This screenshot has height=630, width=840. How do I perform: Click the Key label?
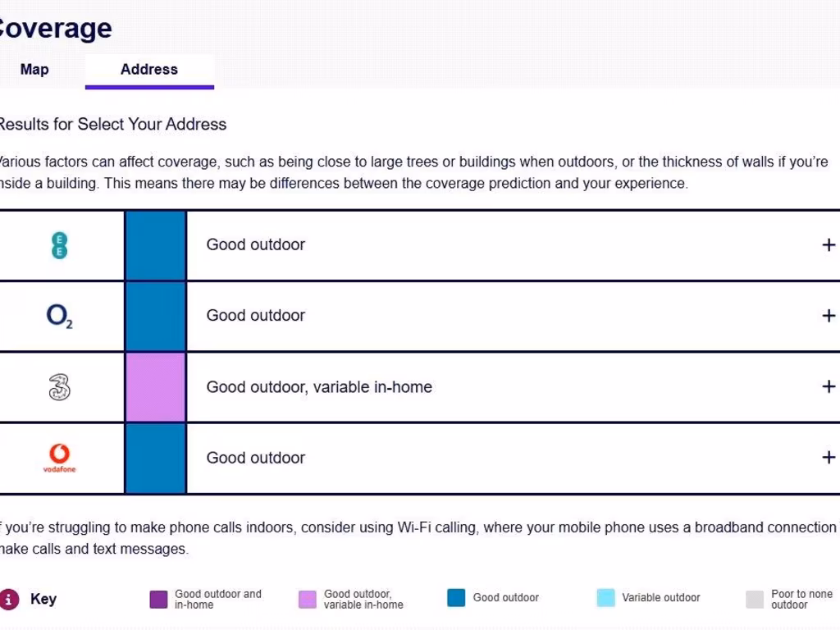pos(43,599)
